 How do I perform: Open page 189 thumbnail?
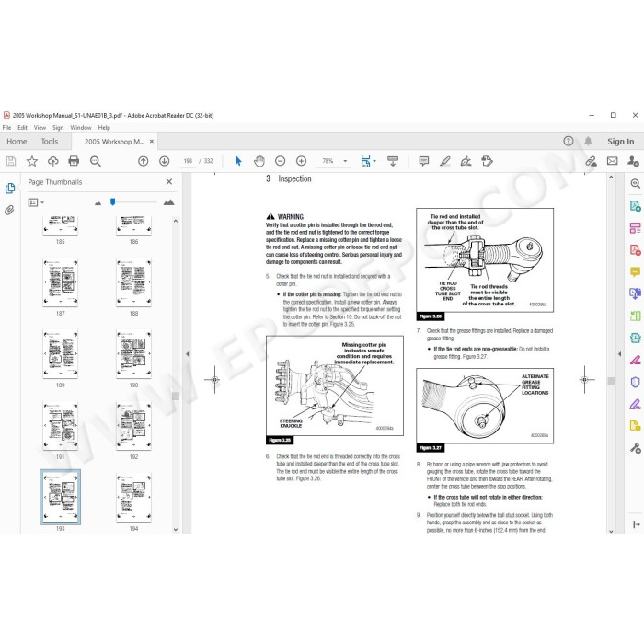pyautogui.click(x=61, y=354)
